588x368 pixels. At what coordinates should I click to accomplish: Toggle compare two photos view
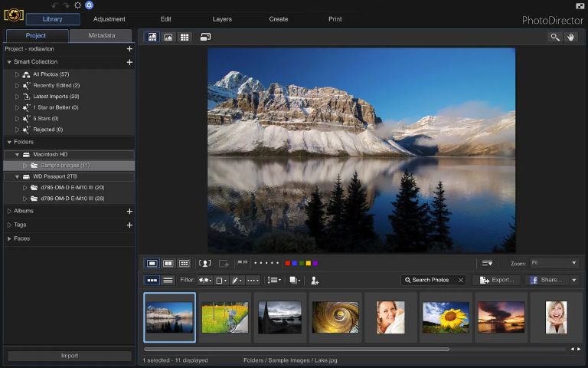[x=168, y=263]
